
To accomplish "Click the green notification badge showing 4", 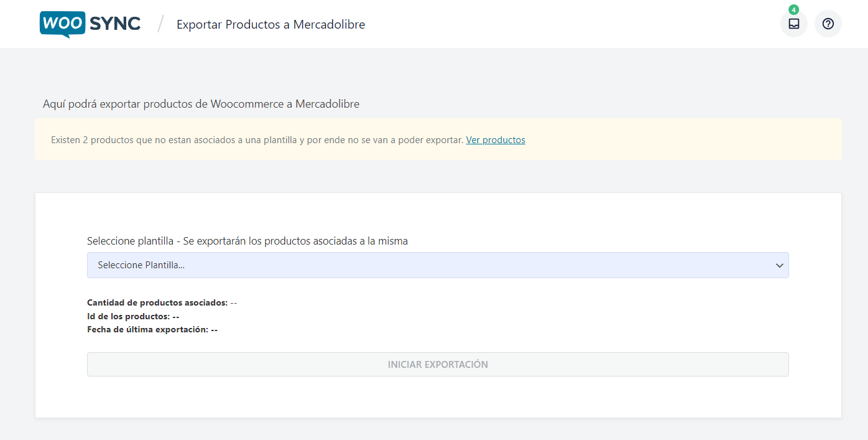I will (793, 10).
